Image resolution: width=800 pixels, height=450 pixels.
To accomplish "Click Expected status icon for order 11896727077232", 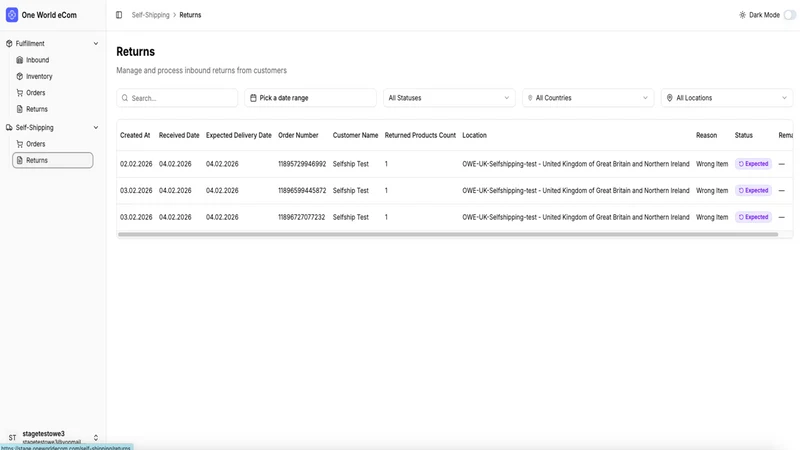I will point(741,217).
